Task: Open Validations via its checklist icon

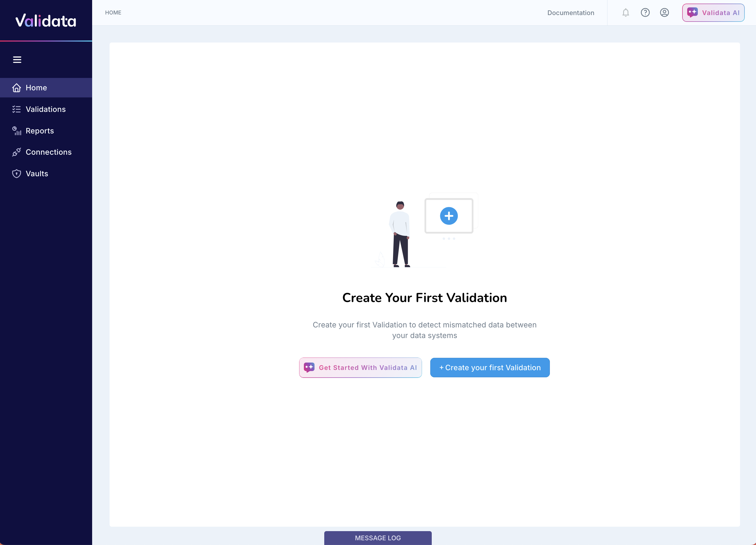Action: [x=16, y=109]
